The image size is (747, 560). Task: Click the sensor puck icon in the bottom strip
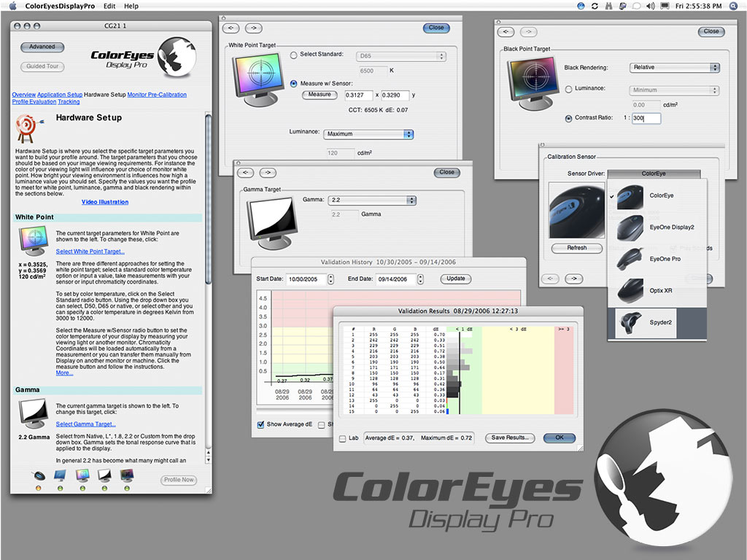click(x=39, y=475)
